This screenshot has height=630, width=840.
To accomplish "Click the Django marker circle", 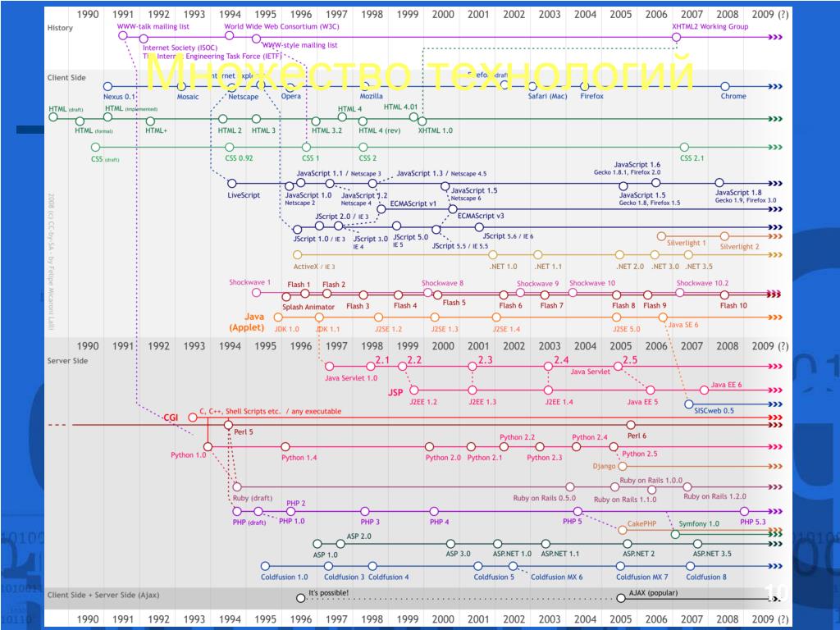I will (x=623, y=466).
